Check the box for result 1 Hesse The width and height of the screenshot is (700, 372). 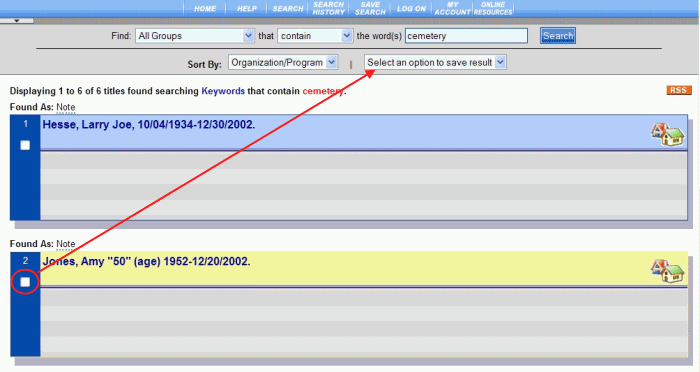click(25, 145)
